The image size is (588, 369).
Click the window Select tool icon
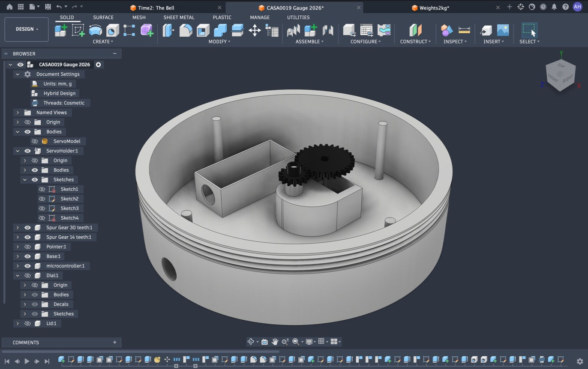[x=529, y=30]
